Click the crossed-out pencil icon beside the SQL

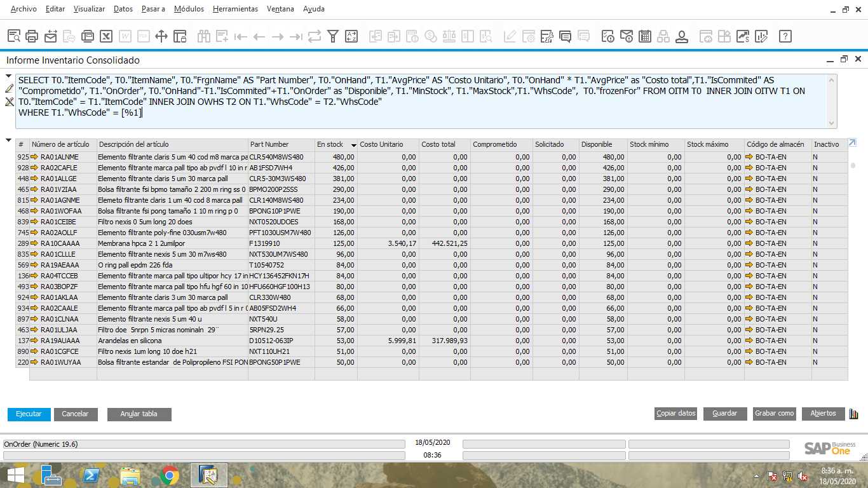(9, 101)
